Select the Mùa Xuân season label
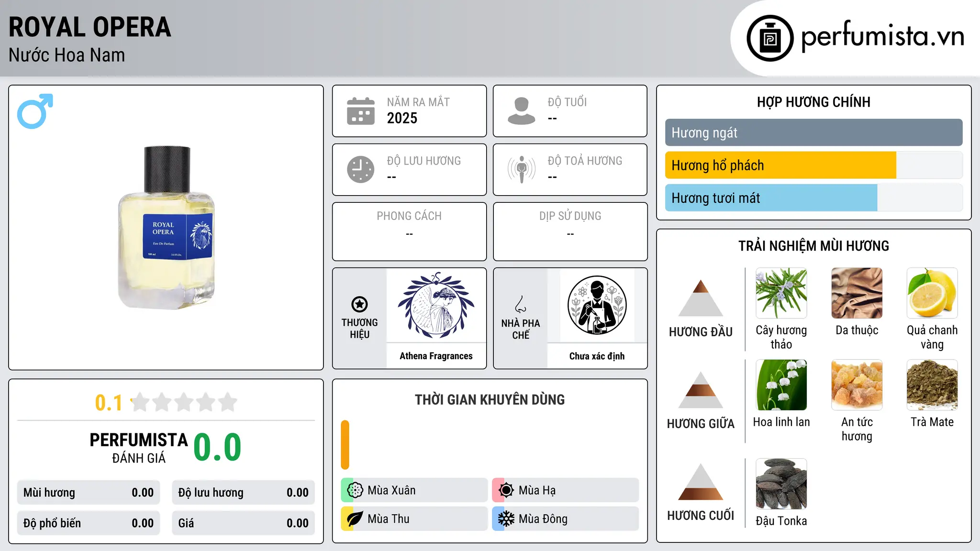The height and width of the screenshot is (551, 980). (x=391, y=490)
